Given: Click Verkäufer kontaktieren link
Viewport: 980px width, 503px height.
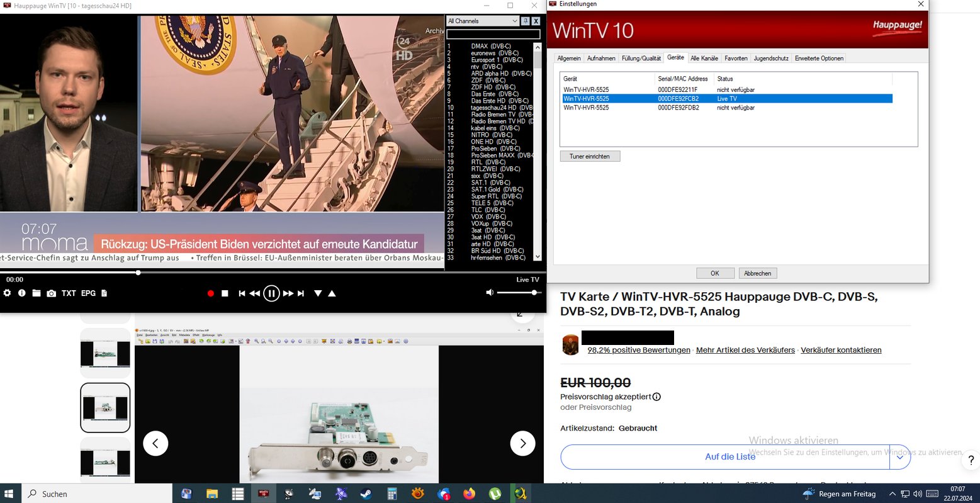Looking at the screenshot, I should (x=841, y=350).
